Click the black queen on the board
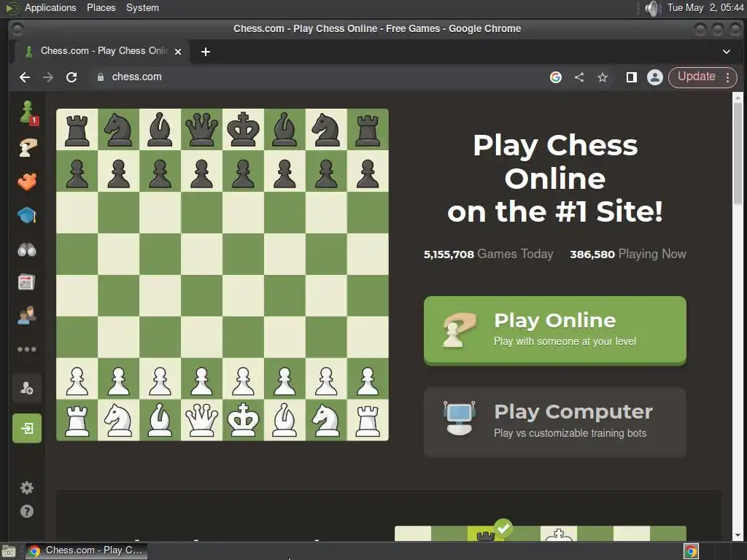The image size is (747, 560). [x=201, y=130]
